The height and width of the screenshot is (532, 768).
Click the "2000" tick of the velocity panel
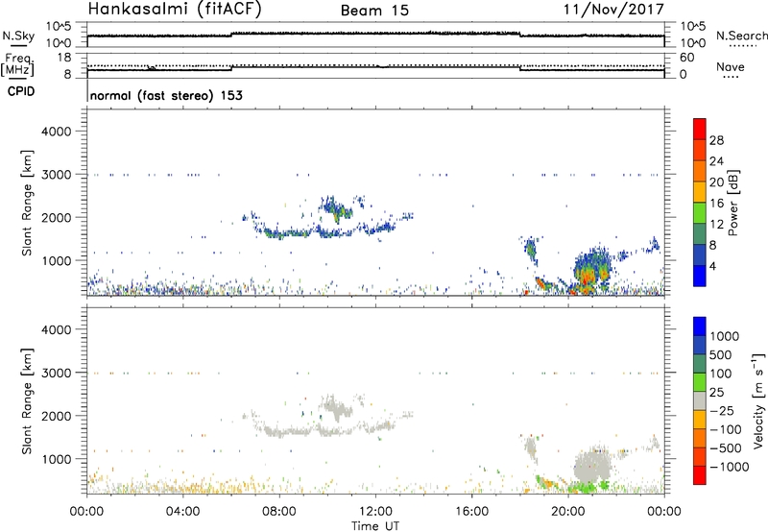pos(57,416)
